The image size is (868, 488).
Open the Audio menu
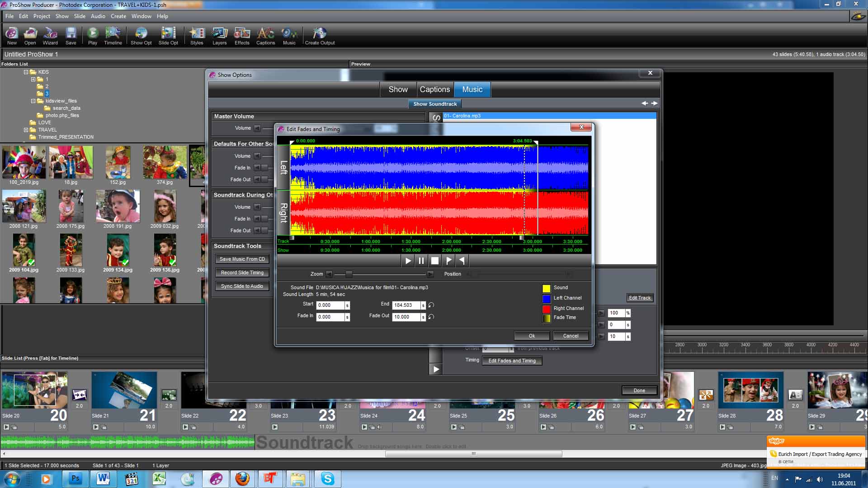[98, 16]
